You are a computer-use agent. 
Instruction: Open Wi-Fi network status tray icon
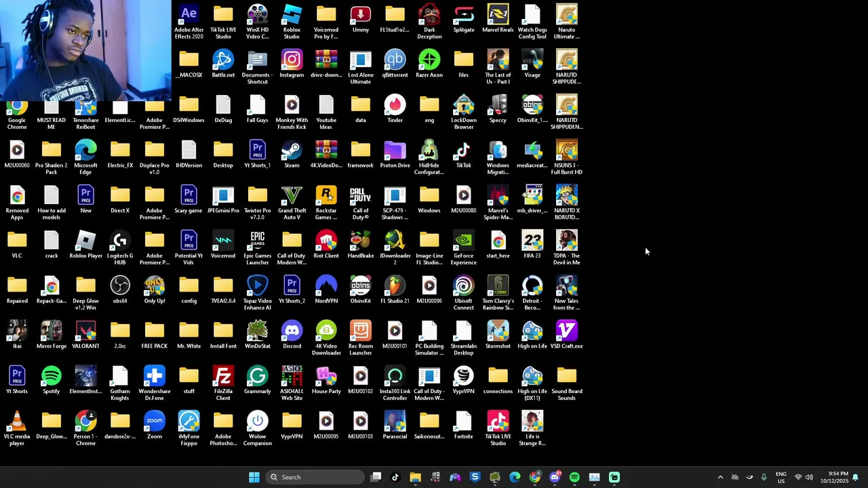[x=798, y=477]
